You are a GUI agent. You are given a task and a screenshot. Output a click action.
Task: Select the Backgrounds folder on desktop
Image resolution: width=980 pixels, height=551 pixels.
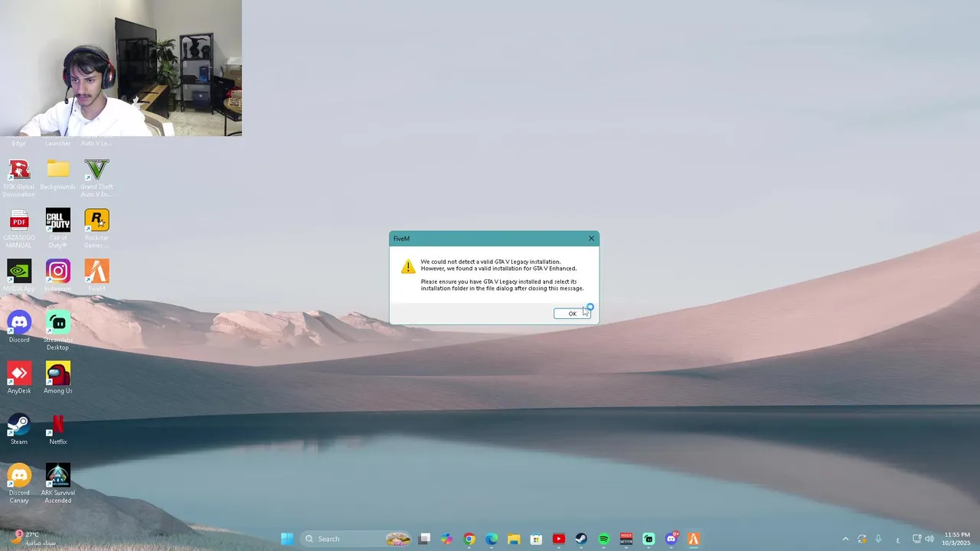pos(57,174)
